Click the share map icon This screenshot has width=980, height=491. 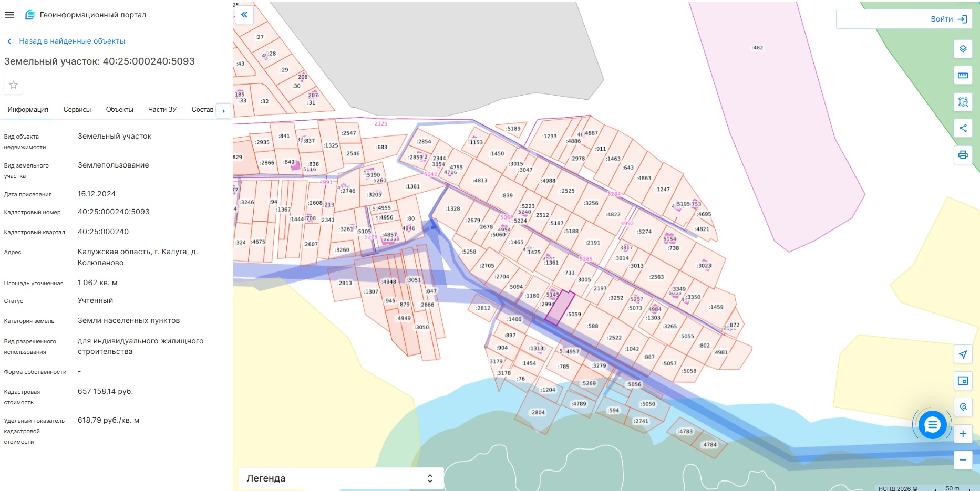pos(963,128)
